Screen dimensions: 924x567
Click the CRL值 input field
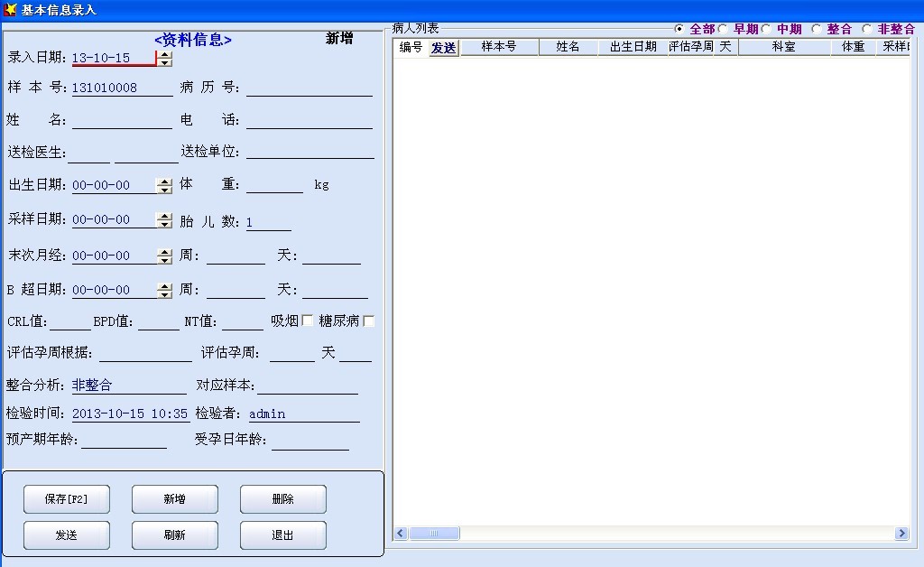pos(70,321)
